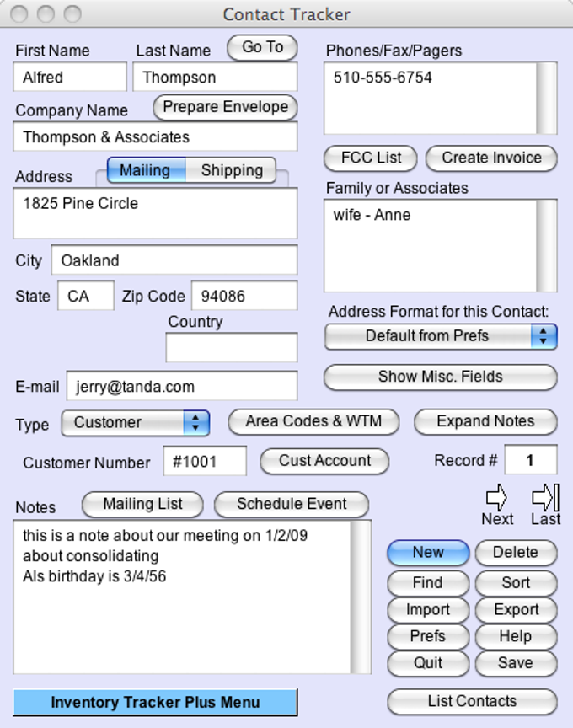Click the City field containing Oakland
The width and height of the screenshot is (573, 728).
174,260
